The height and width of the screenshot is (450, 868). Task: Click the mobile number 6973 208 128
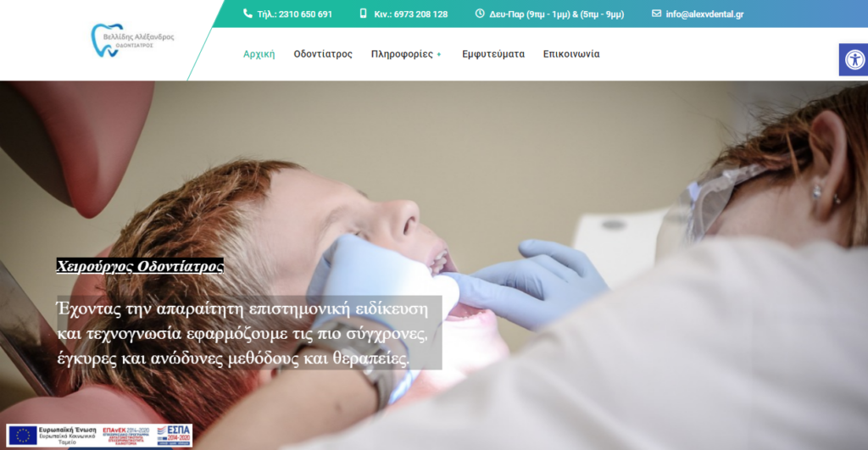411,14
